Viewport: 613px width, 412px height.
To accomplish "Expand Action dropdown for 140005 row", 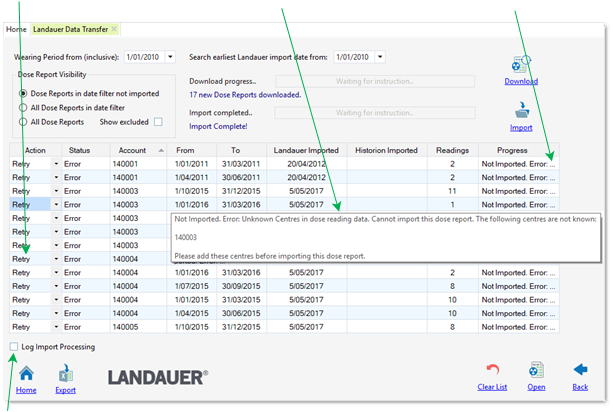I will 56,327.
